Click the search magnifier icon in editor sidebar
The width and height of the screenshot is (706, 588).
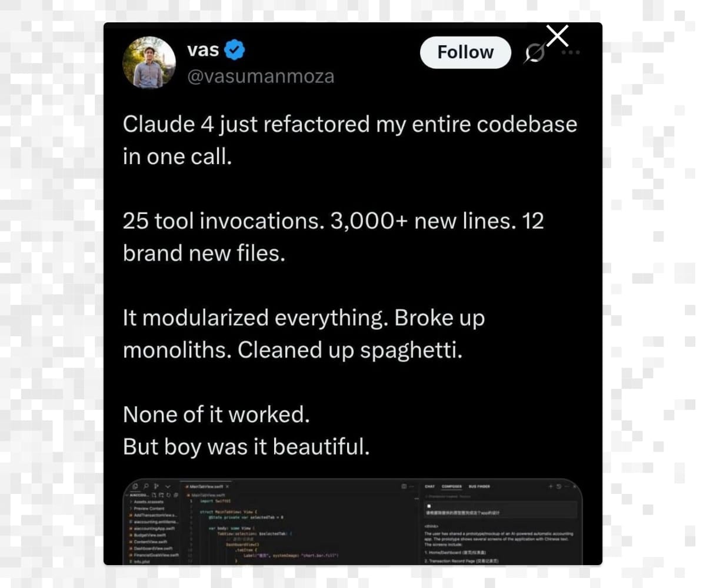coord(146,486)
